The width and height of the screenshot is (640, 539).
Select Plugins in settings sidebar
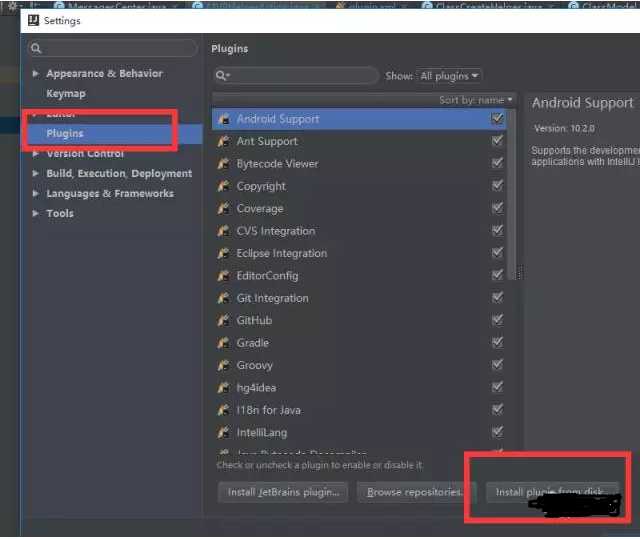click(x=65, y=133)
